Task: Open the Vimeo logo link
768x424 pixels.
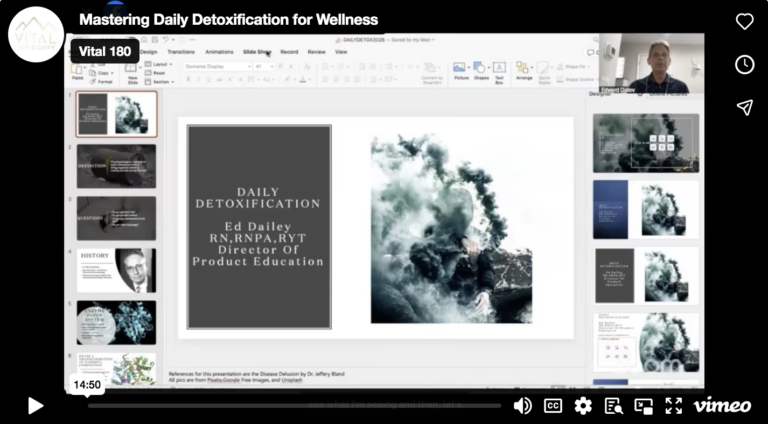Action: pyautogui.click(x=722, y=405)
